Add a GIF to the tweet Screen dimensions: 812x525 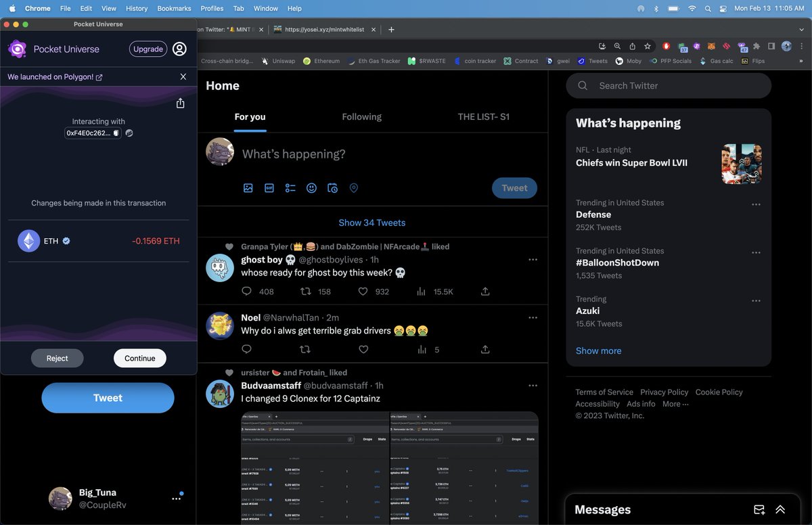point(269,188)
